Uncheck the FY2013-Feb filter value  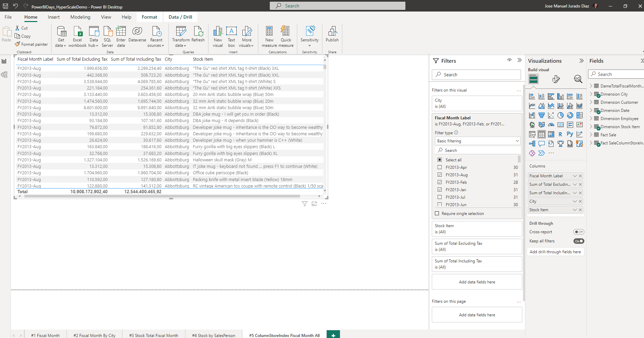[x=440, y=182]
